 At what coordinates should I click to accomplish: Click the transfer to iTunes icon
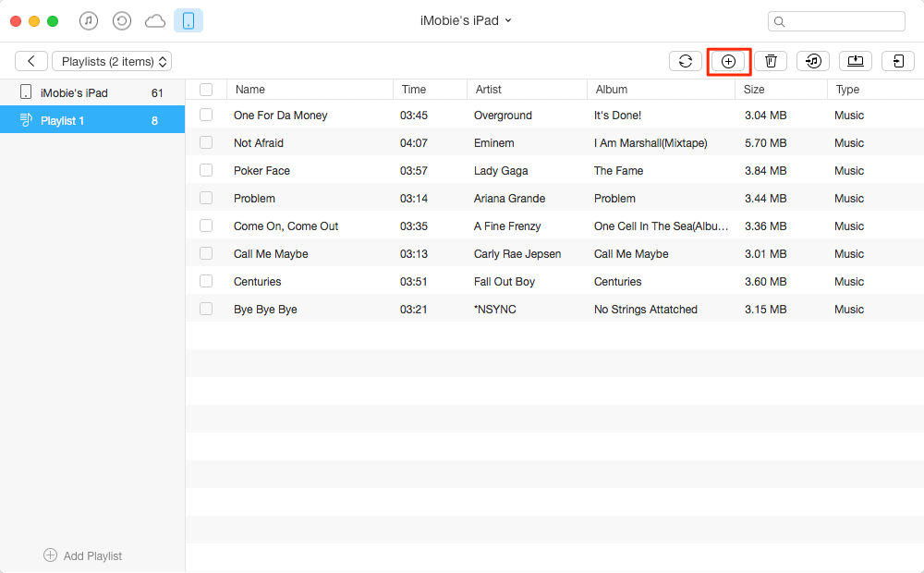pos(813,61)
